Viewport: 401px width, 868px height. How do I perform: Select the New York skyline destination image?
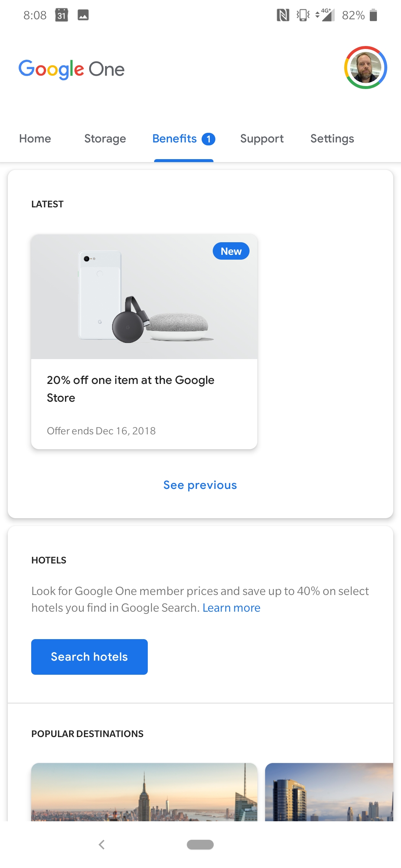144,792
